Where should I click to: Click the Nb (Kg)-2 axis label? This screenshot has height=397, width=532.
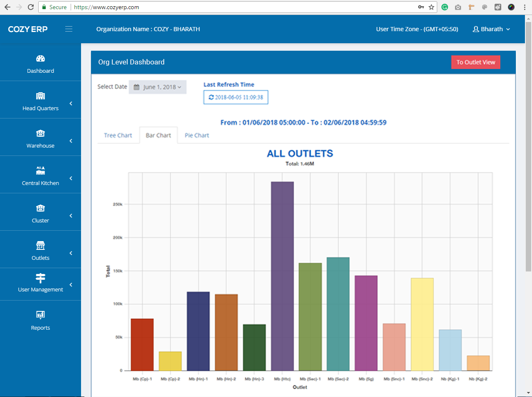[478, 379]
